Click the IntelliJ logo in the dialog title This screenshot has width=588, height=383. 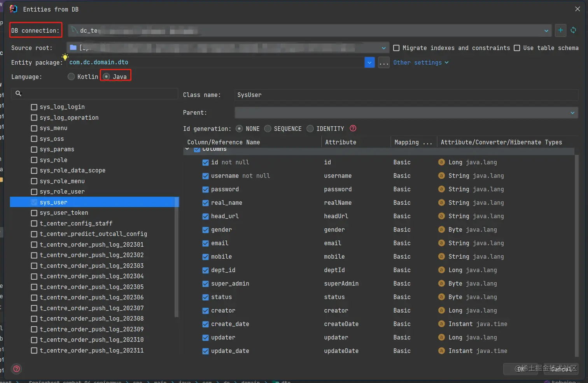pos(14,9)
